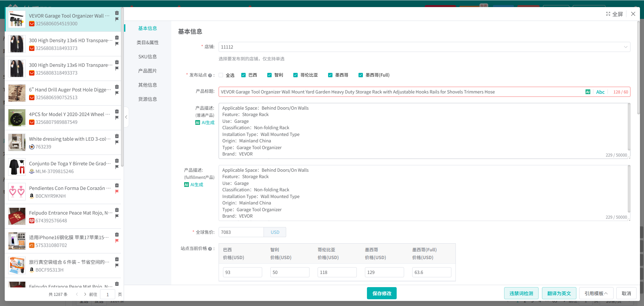
Task: Check the 全选 sites checkbox
Action: (221, 75)
